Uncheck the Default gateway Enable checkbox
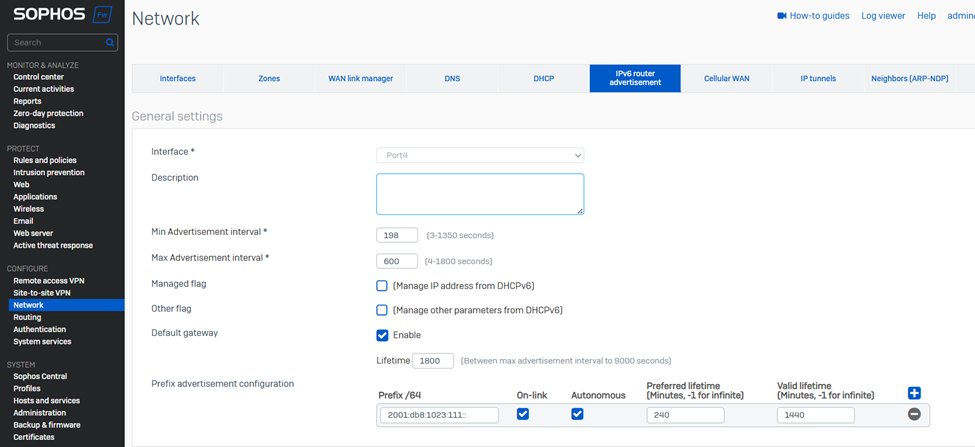Image resolution: width=975 pixels, height=447 pixels. [382, 335]
